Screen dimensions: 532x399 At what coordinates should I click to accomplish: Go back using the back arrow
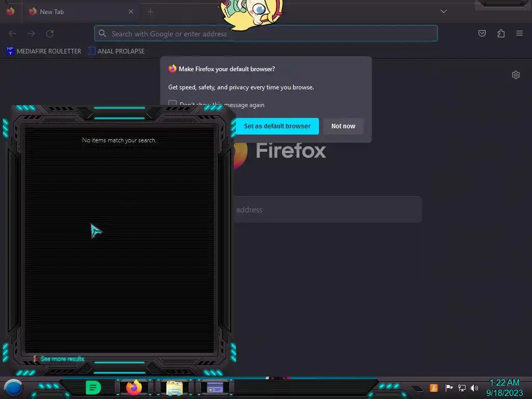[x=12, y=34]
